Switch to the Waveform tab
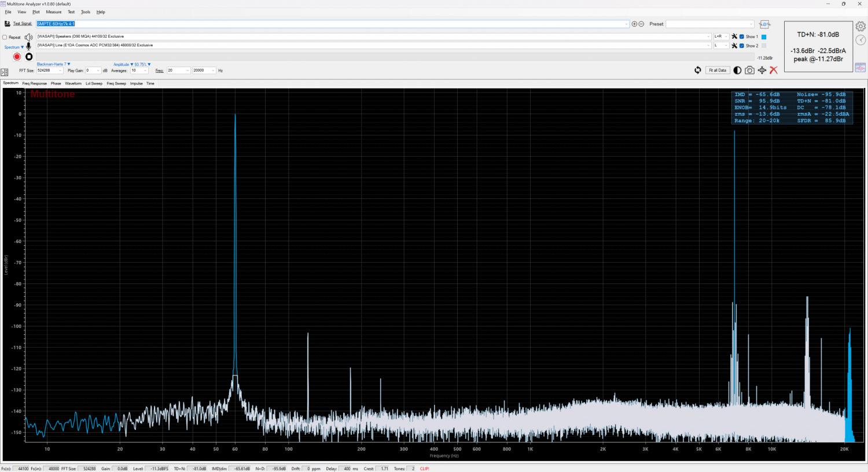868x472 pixels. [x=73, y=83]
